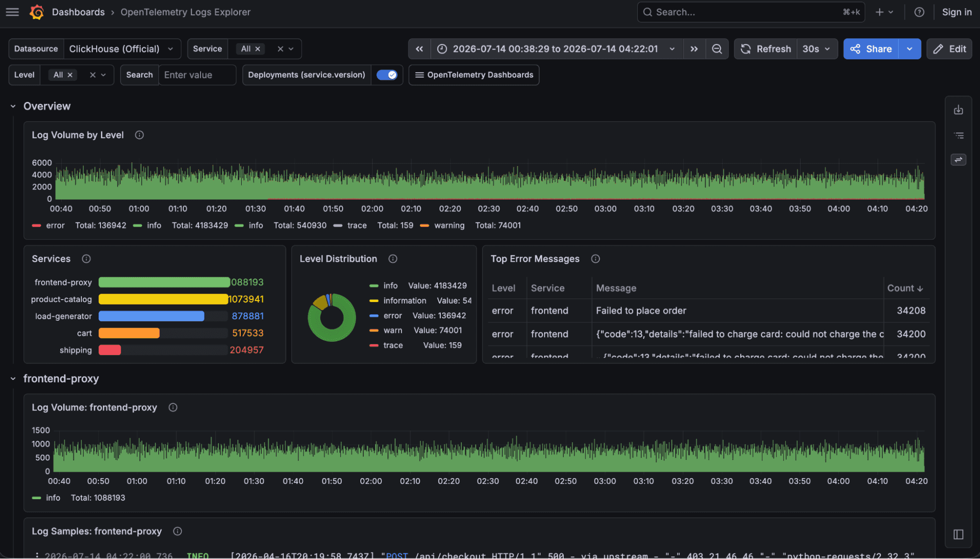Click the Refresh dashboard button

click(x=765, y=49)
